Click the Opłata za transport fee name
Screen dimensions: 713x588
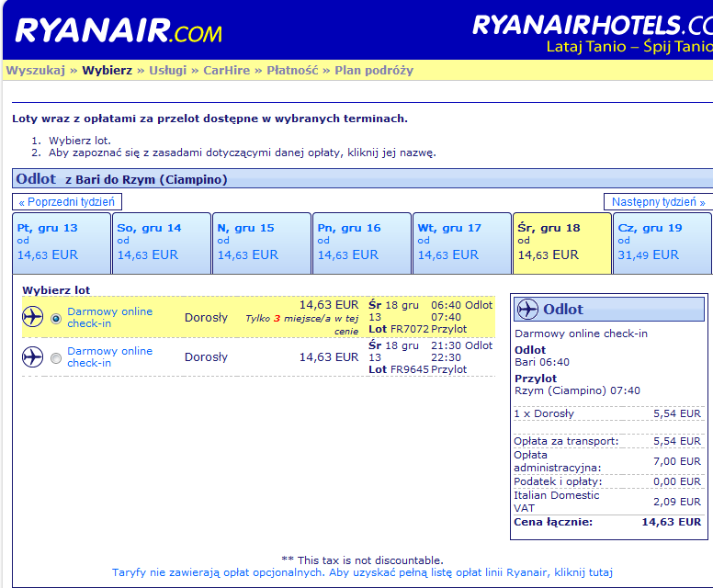pyautogui.click(x=566, y=441)
